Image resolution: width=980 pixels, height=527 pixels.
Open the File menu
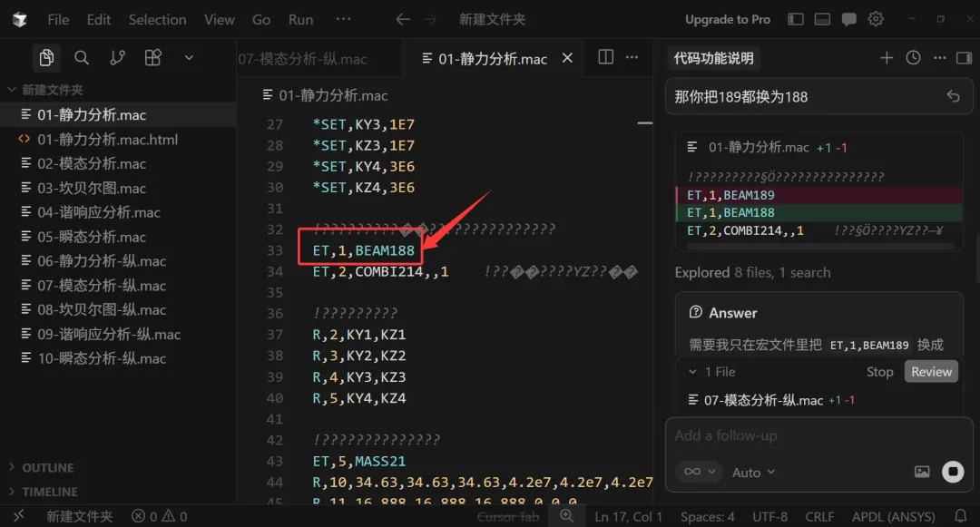click(x=58, y=19)
